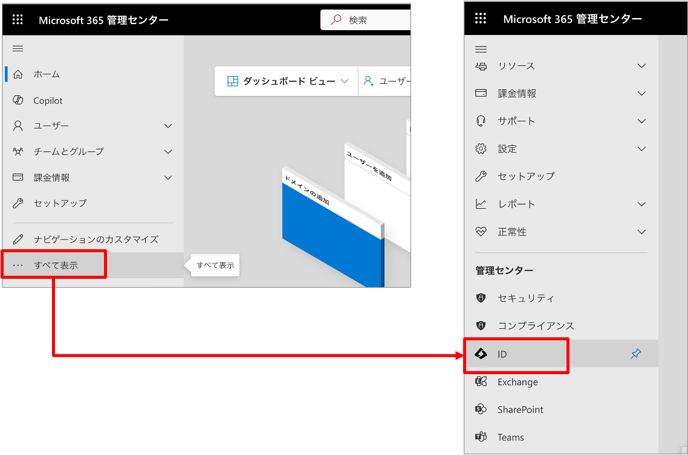Expand 課金情報 chevron in left window
Screen dimensions: 688x455
[168, 178]
